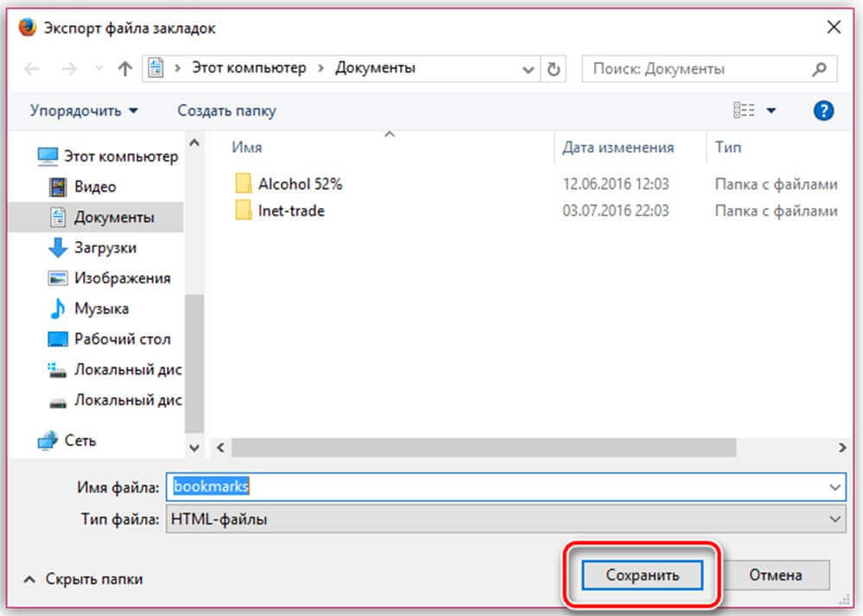Click the Alcohol 52% folder icon

[x=244, y=183]
